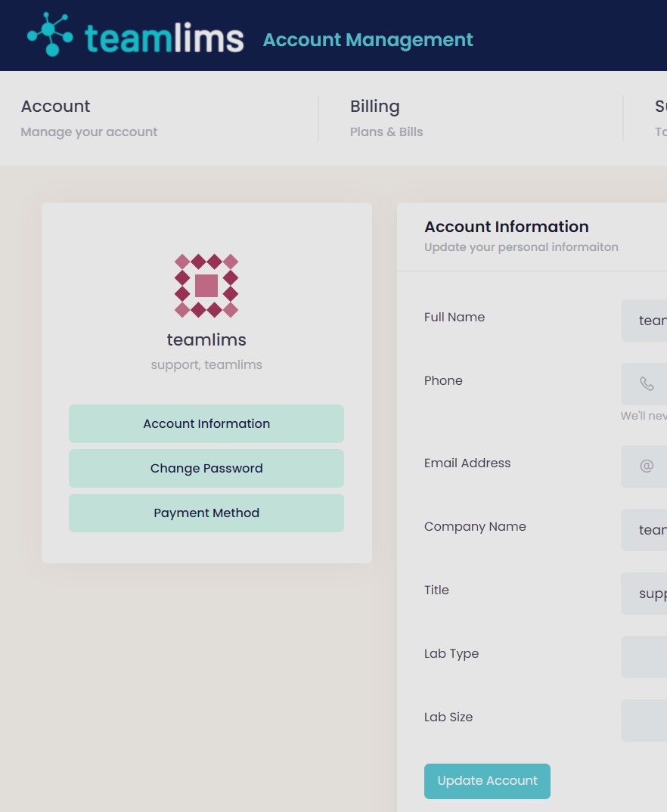The image size is (667, 812).
Task: Click the 'Update your personal informaiton' subtitle
Action: (521, 247)
